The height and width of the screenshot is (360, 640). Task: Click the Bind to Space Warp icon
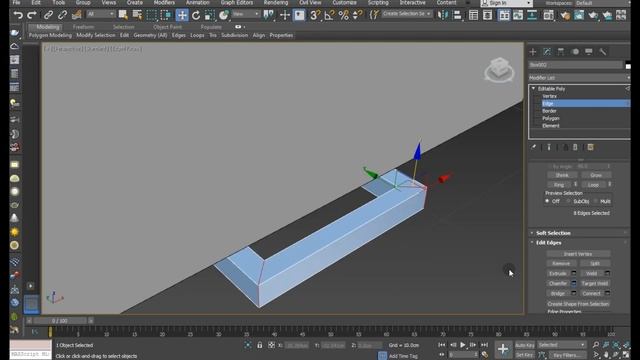pyautogui.click(x=76, y=15)
